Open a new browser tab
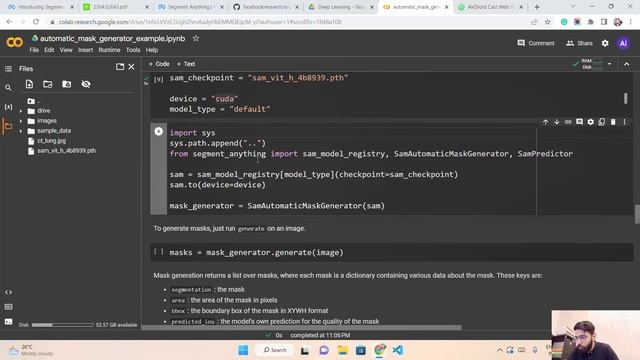The height and width of the screenshot is (360, 640). tap(537, 7)
